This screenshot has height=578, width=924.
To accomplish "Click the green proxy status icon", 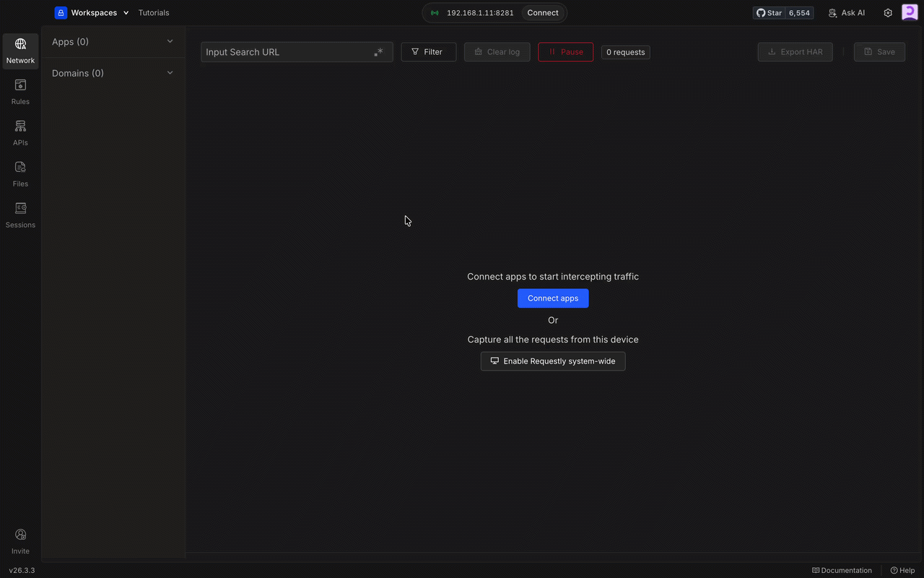I will pyautogui.click(x=435, y=13).
